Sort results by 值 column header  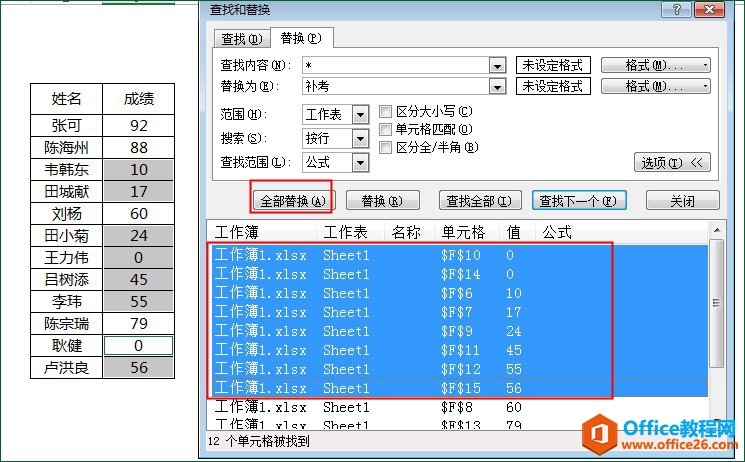(x=517, y=232)
